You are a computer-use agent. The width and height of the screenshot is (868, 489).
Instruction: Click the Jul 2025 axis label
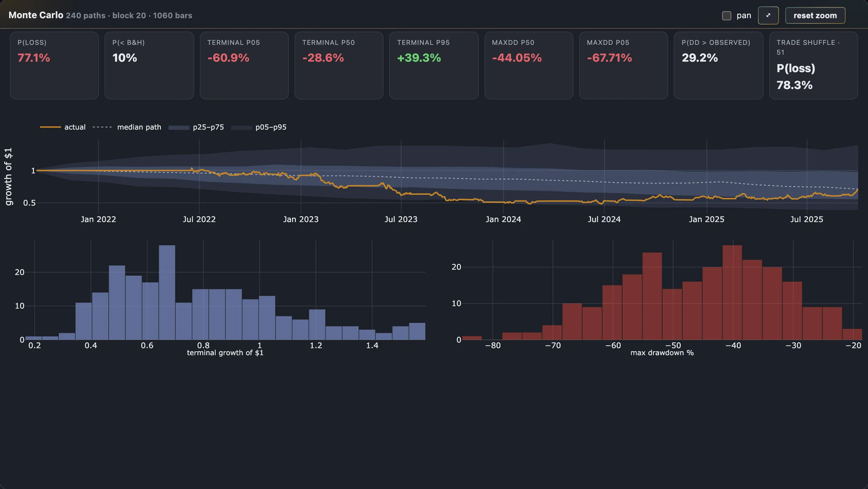[807, 219]
